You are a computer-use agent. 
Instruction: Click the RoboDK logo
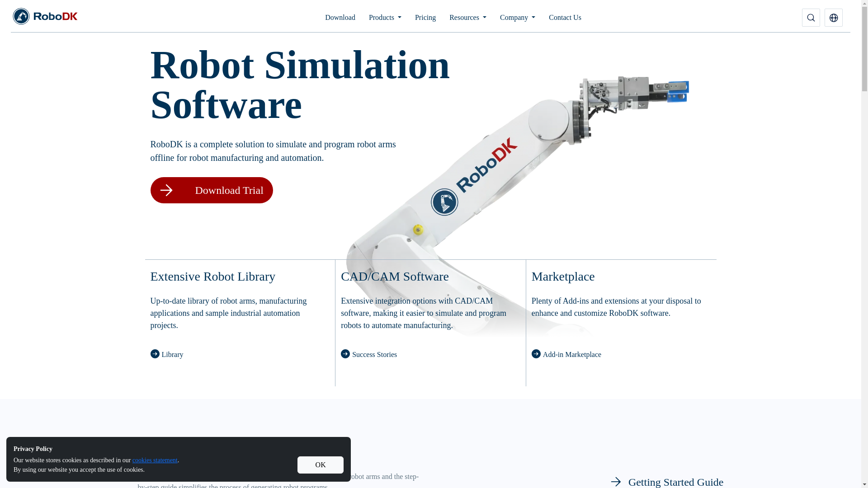(45, 16)
